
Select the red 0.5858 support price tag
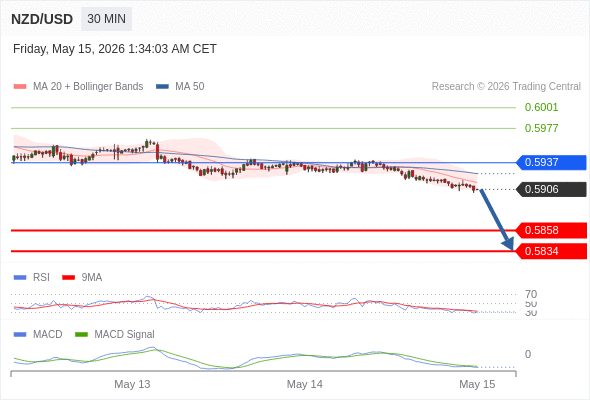coord(551,230)
